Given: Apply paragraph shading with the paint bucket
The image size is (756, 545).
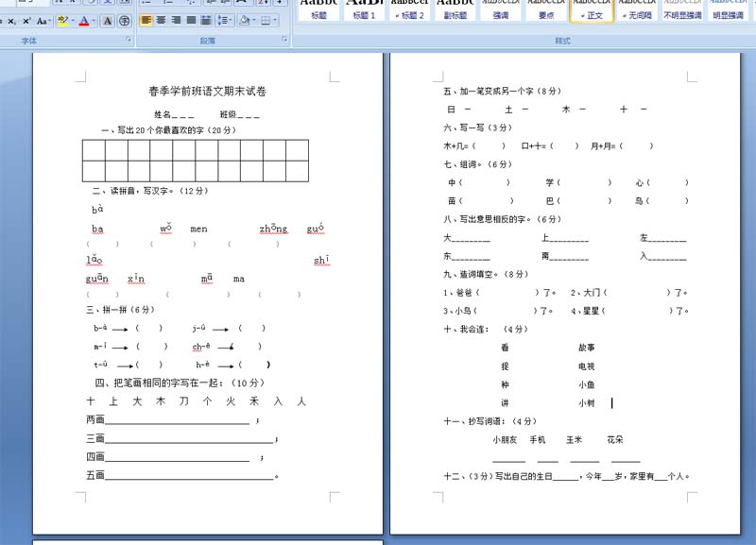Looking at the screenshot, I should click(245, 20).
